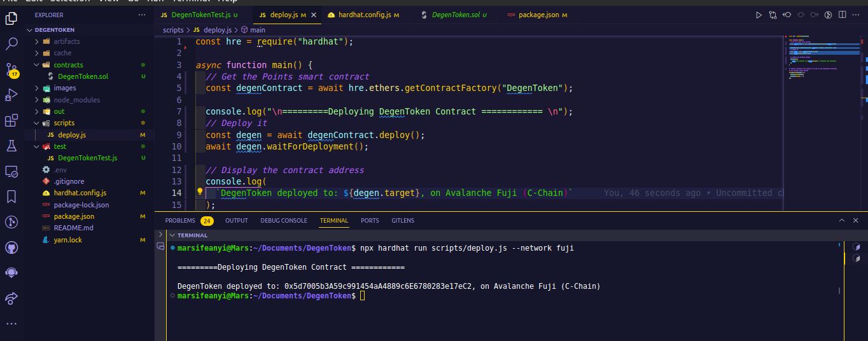Close the terminal panel with X
Image resolution: width=868 pixels, height=341 pixels.
coord(857,220)
